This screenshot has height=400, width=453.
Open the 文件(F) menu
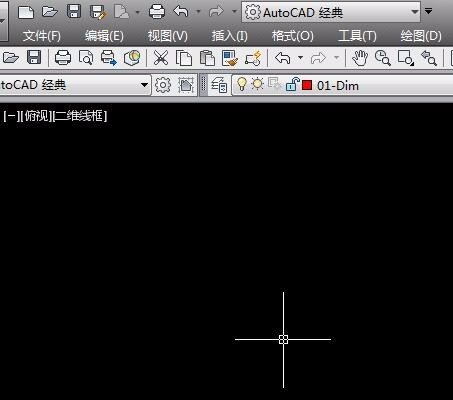pyautogui.click(x=42, y=36)
